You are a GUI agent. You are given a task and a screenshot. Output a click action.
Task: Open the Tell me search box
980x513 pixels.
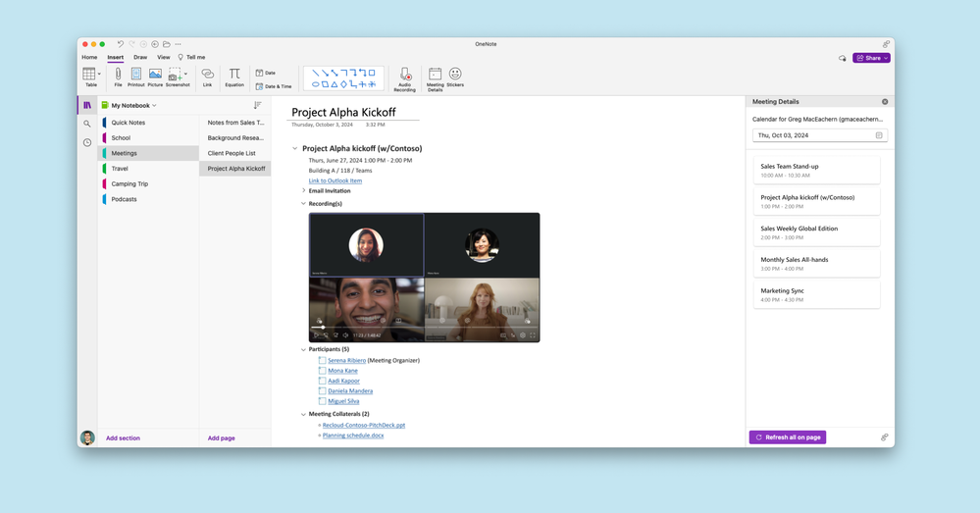(x=192, y=57)
